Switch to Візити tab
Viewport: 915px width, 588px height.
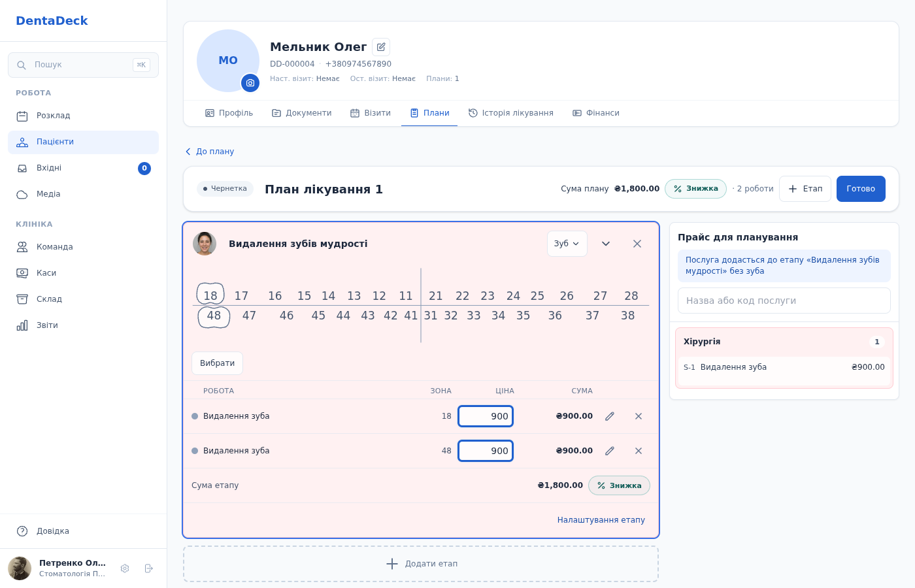[x=371, y=113]
